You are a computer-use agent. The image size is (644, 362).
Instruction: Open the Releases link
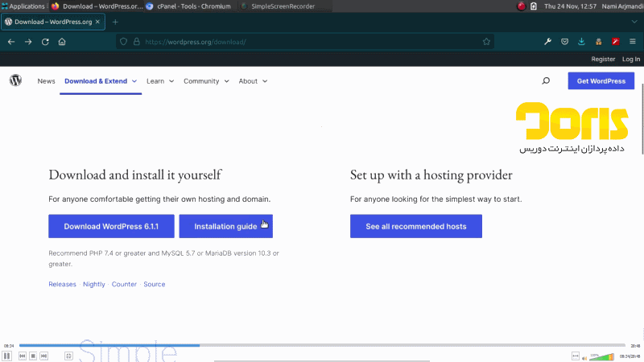click(x=62, y=284)
